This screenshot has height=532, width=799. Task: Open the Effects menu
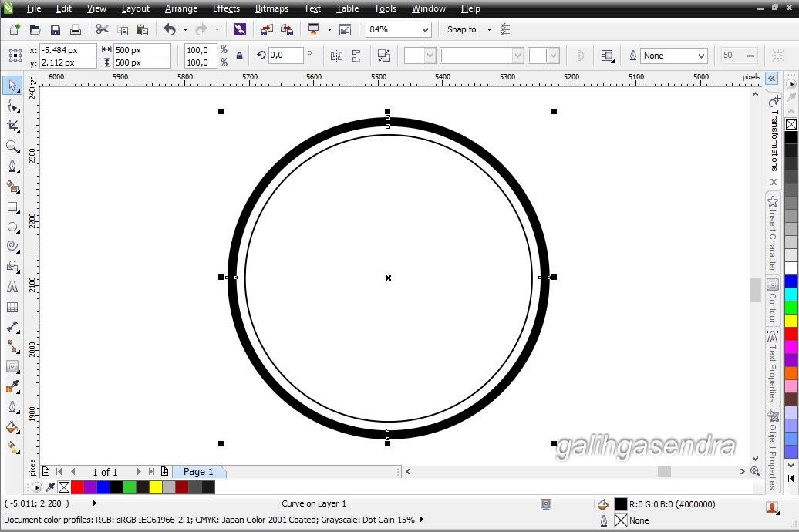226,8
